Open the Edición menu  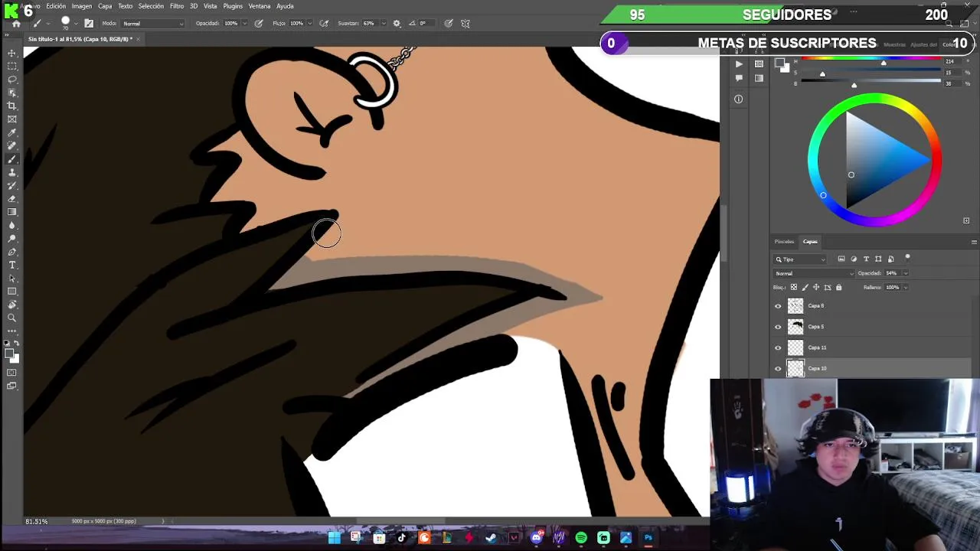click(x=56, y=6)
